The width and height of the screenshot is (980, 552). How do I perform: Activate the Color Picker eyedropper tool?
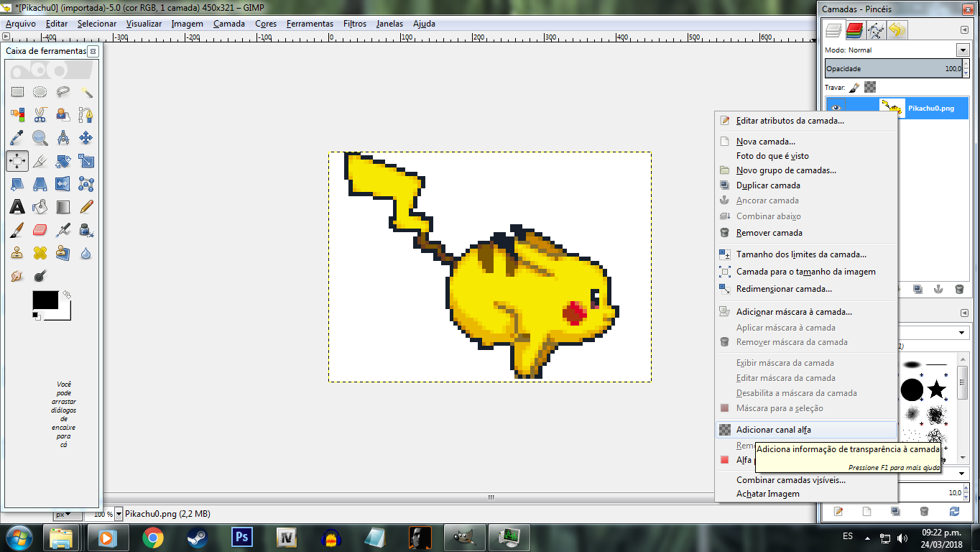(x=17, y=138)
